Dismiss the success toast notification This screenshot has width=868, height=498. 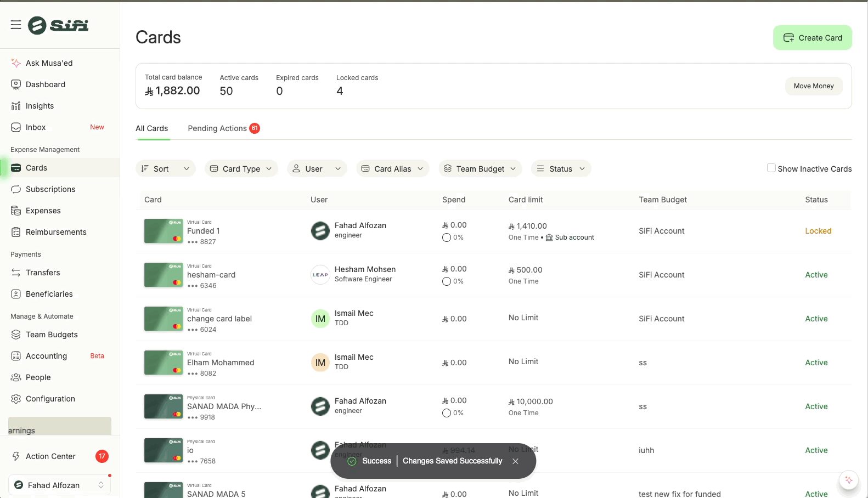(515, 461)
